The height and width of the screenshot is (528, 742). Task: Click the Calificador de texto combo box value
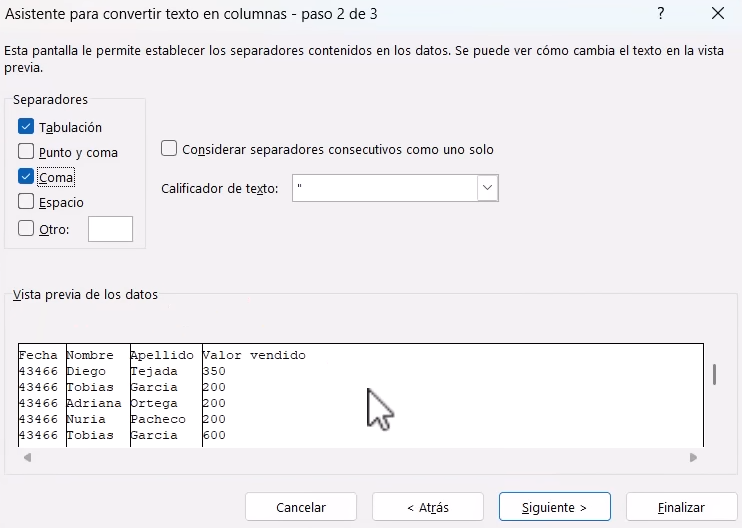(385, 188)
